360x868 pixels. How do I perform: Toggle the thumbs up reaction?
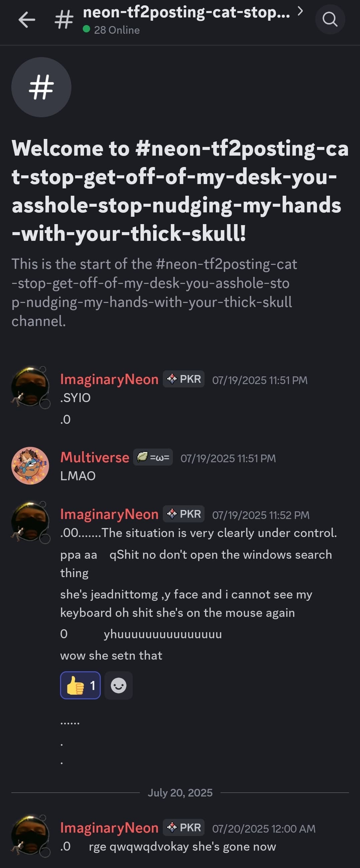click(80, 685)
